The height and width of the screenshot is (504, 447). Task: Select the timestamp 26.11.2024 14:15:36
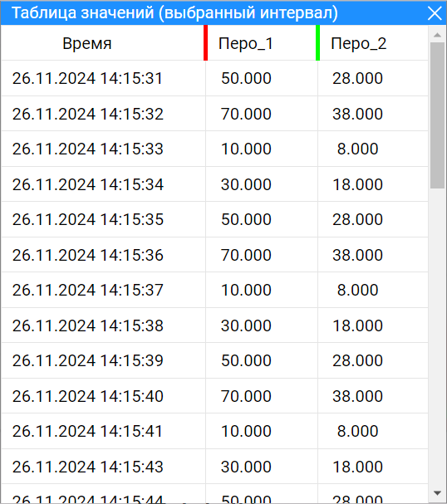88,255
